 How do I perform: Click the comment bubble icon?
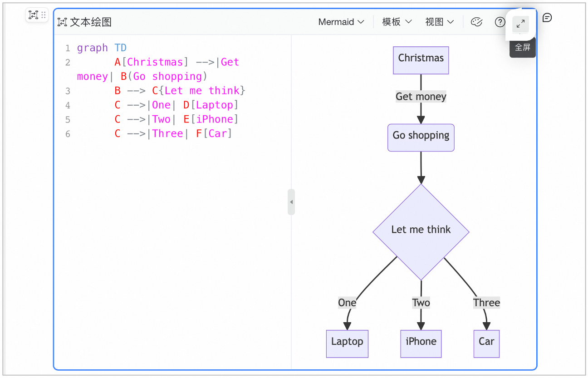[547, 18]
